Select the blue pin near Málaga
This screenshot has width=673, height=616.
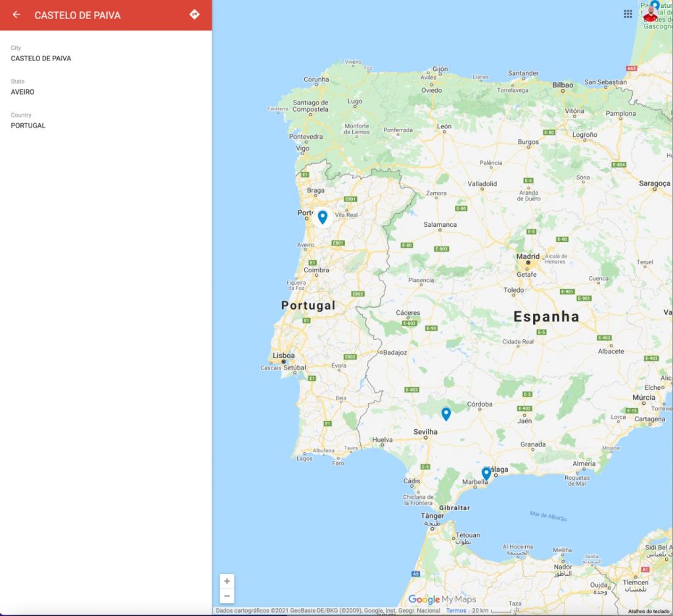486,473
